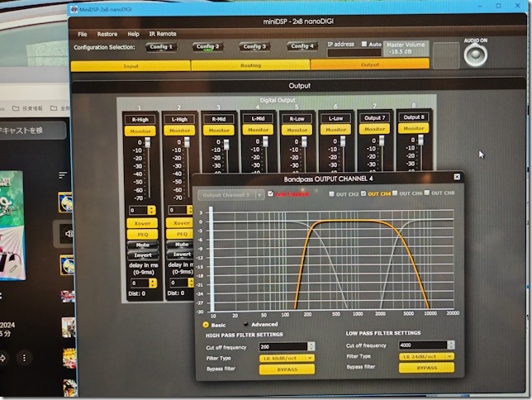Select Config 2

(x=207, y=46)
